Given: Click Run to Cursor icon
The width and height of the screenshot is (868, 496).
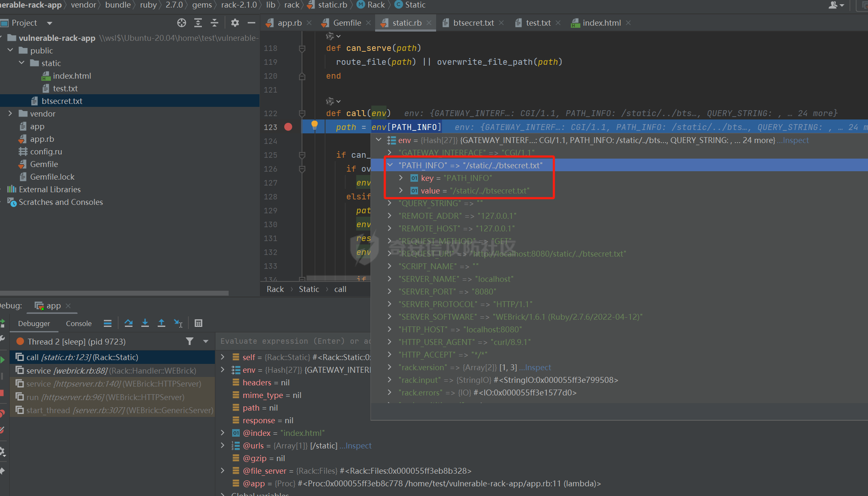Looking at the screenshot, I should tap(178, 323).
